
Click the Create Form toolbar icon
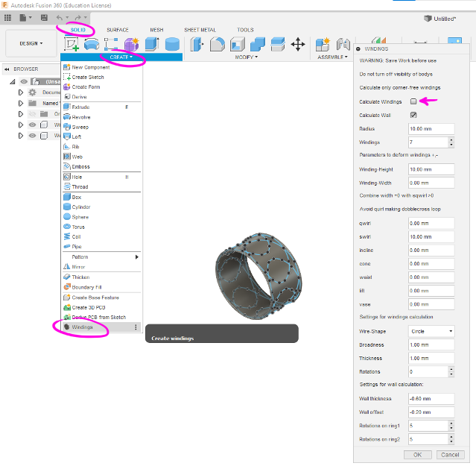click(x=131, y=44)
